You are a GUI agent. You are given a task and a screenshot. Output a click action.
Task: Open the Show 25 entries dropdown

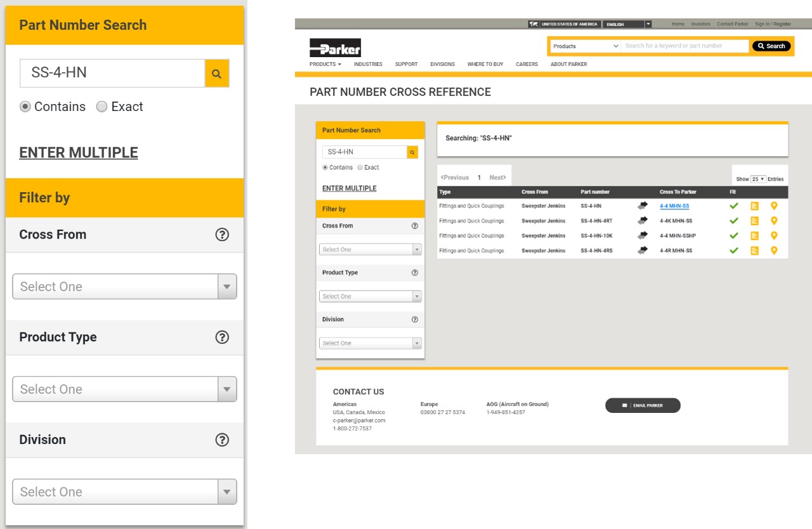[758, 180]
